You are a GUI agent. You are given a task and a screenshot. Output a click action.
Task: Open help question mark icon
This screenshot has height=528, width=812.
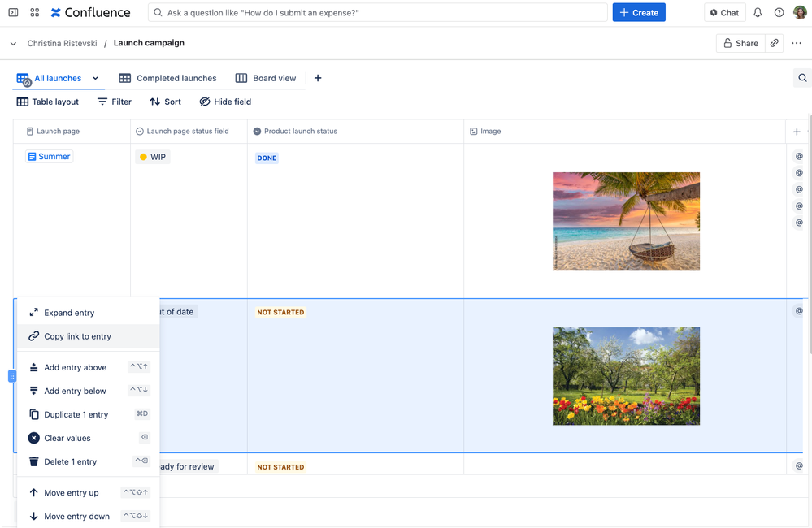(779, 12)
